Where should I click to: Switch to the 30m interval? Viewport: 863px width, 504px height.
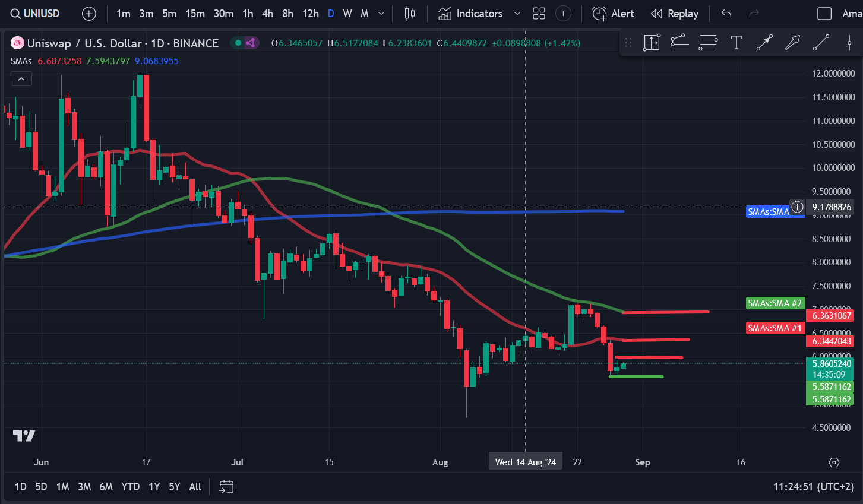(x=223, y=13)
